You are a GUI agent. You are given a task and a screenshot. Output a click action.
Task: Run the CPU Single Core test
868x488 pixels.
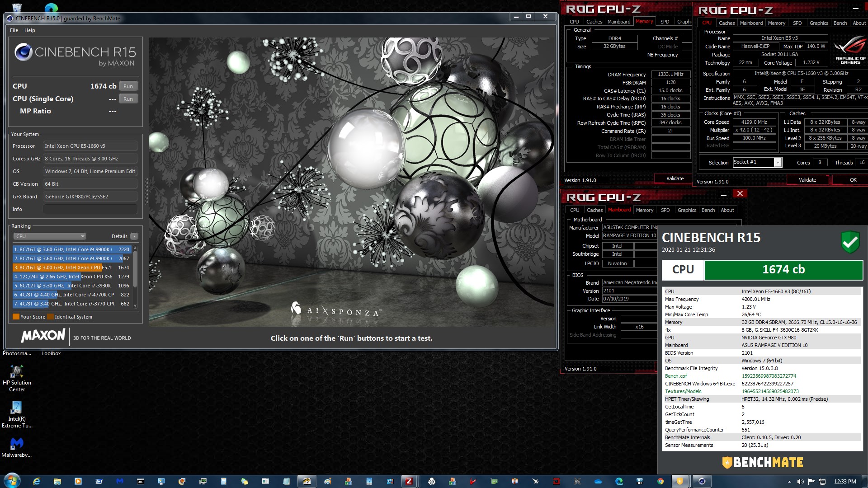pos(128,99)
